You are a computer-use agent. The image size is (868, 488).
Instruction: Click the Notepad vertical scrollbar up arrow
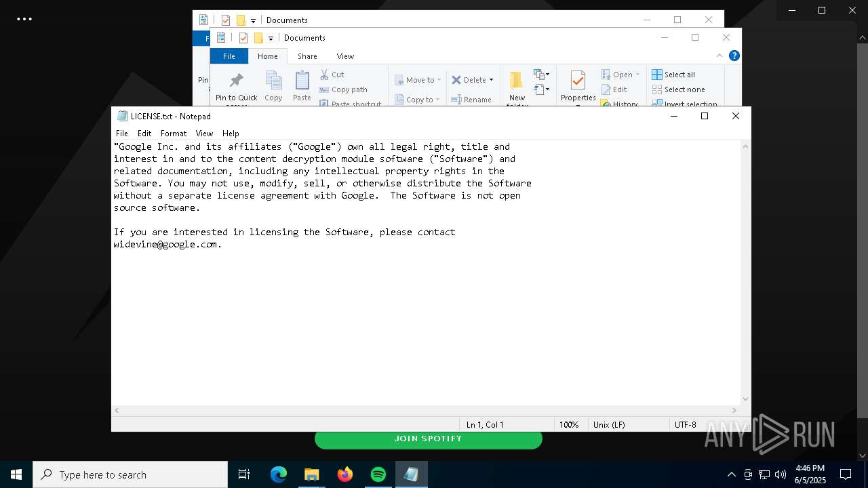pos(745,146)
